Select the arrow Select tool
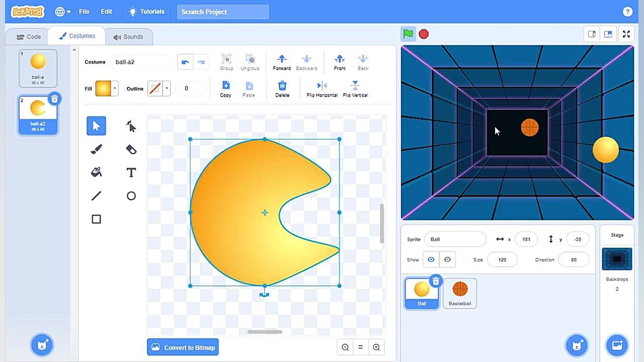The height and width of the screenshot is (362, 644). (96, 126)
